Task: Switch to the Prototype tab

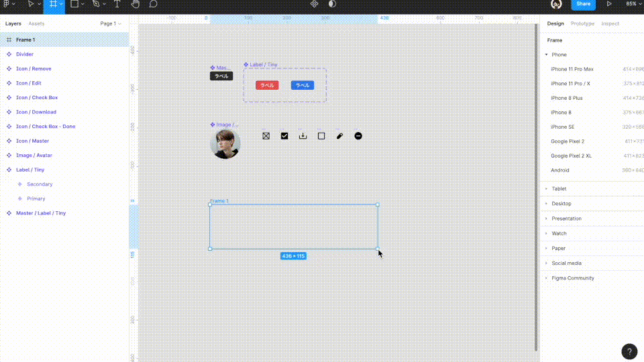Action: coord(582,23)
